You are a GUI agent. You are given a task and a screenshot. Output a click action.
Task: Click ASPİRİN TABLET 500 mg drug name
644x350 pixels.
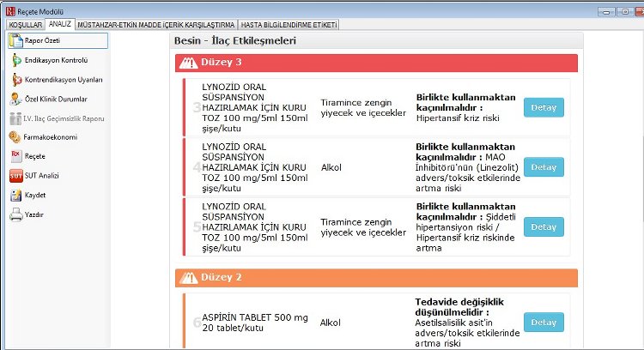255,323
